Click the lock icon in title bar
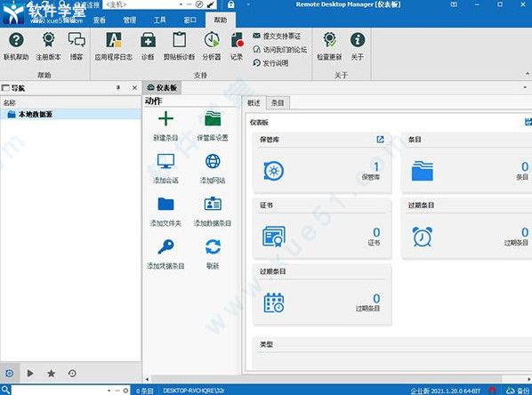 pyautogui.click(x=230, y=4)
